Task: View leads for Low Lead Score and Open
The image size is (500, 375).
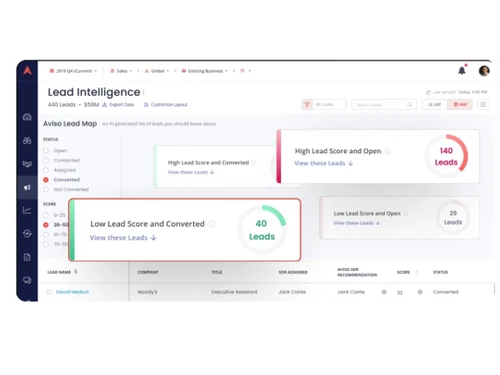Action: coord(356,223)
